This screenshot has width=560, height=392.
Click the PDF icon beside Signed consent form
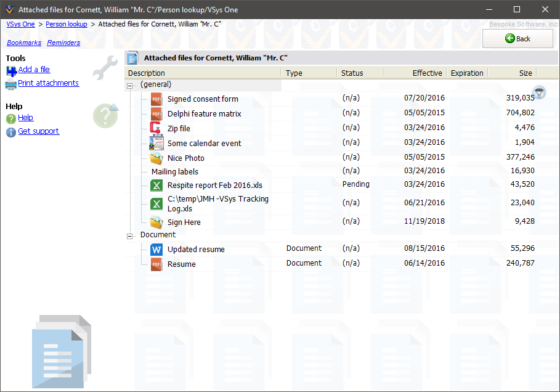pos(156,99)
